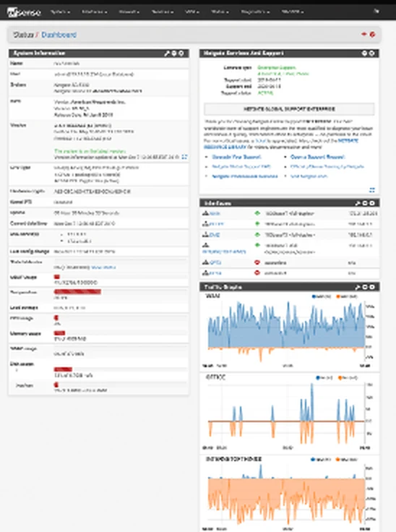Follow the Dashboard breadcrumb link

59,35
